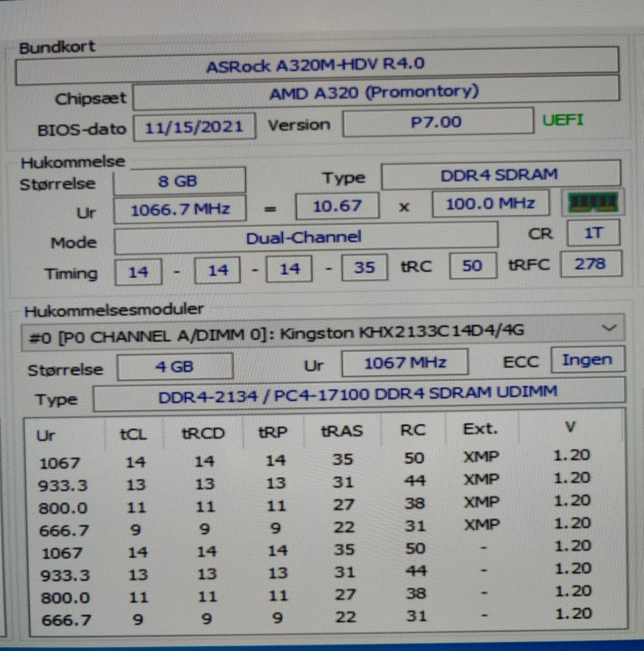Click the Dual-Channel mode field
This screenshot has height=651, width=644.
point(306,238)
